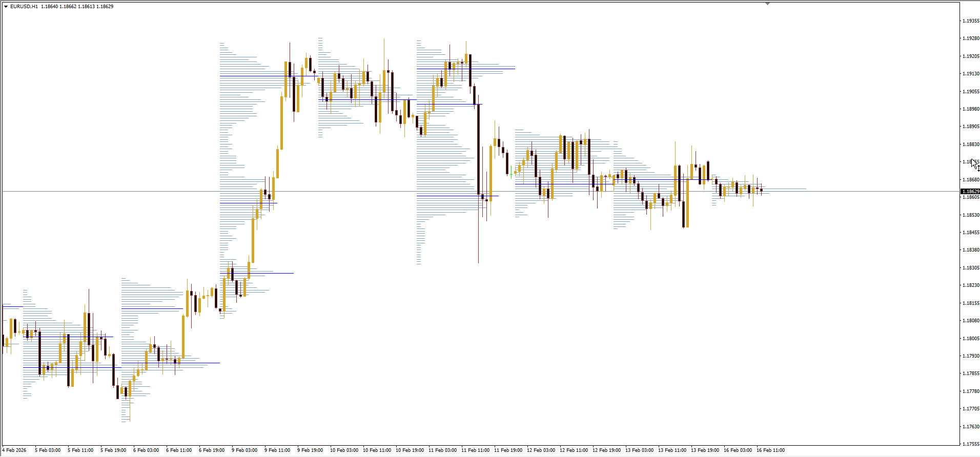The width and height of the screenshot is (980, 457).
Task: Click the 1.19355 price axis label
Action: pos(971,21)
